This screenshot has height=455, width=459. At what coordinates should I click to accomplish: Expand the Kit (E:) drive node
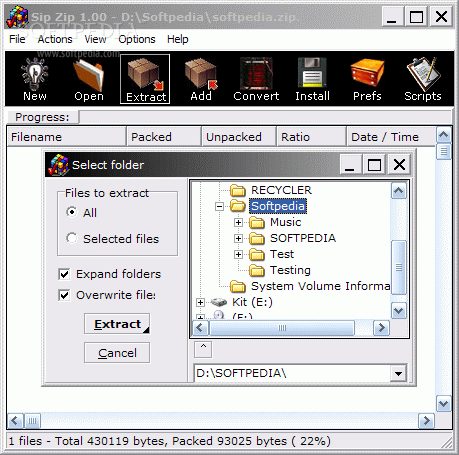click(x=200, y=302)
